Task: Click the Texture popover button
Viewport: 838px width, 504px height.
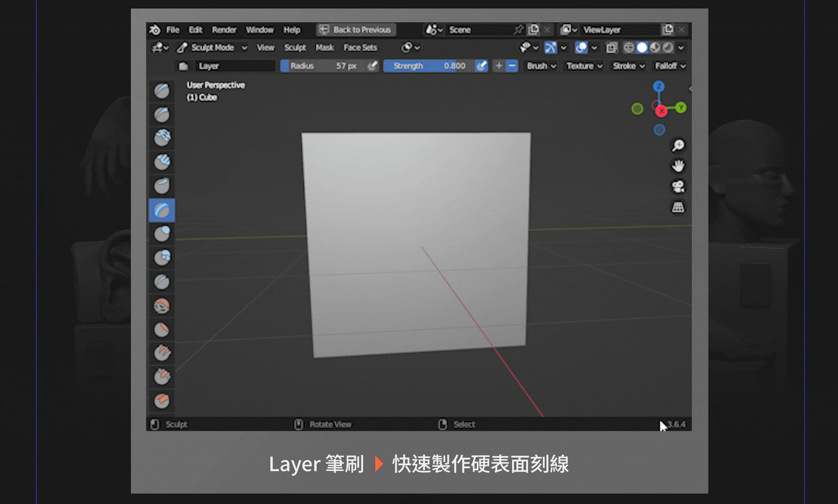Action: click(x=584, y=66)
